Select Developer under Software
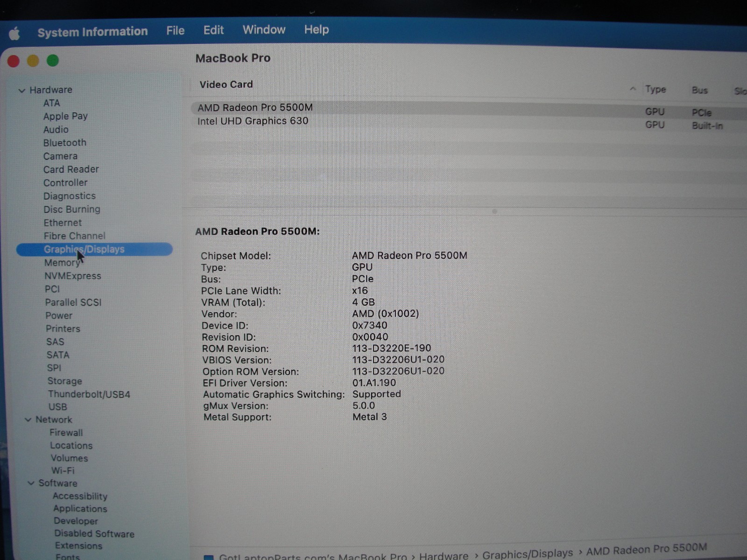 [x=76, y=521]
